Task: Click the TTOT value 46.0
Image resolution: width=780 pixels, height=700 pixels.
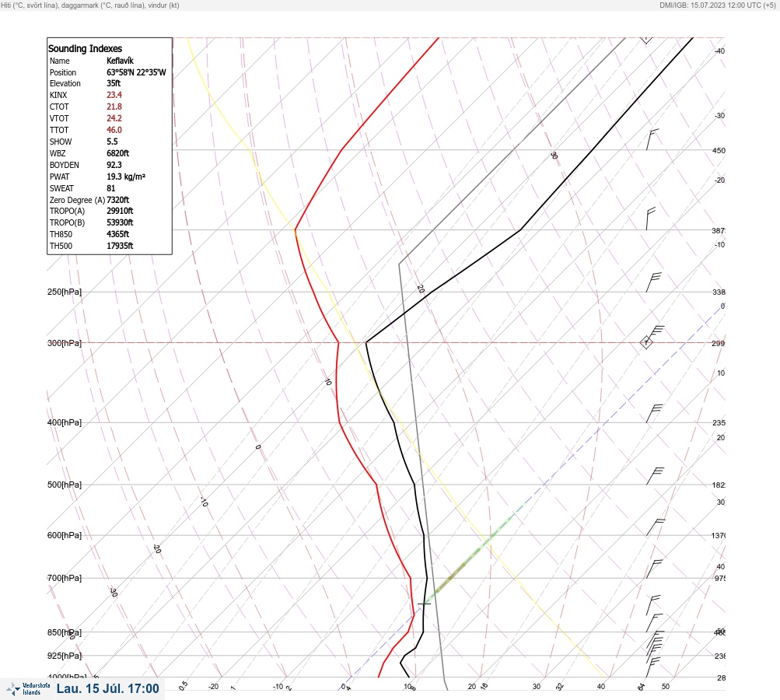Action: 114,130
